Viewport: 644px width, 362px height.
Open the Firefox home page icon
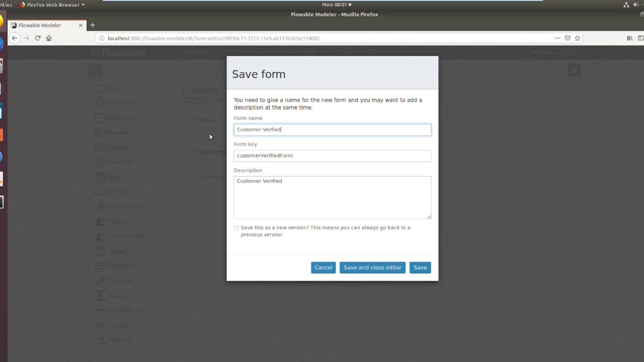point(49,38)
